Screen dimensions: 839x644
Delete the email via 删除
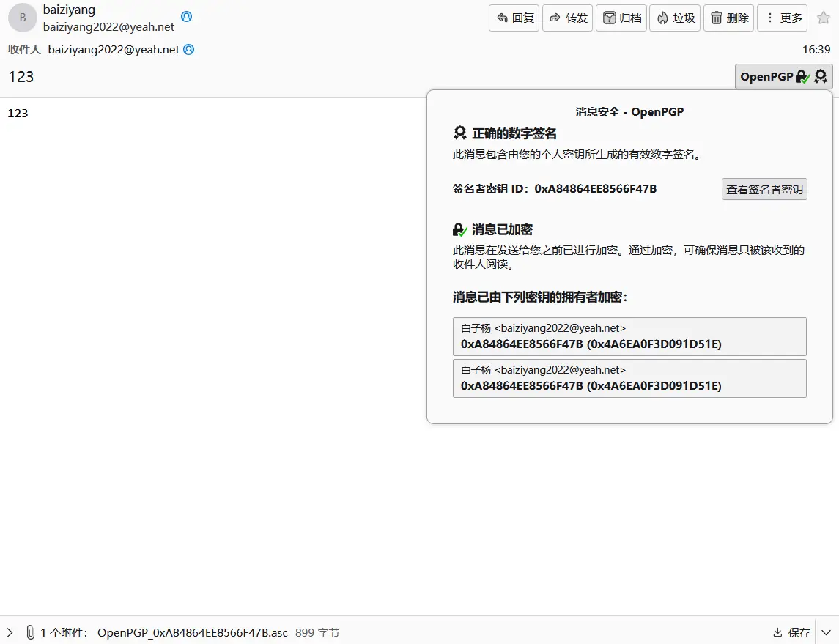tap(728, 18)
